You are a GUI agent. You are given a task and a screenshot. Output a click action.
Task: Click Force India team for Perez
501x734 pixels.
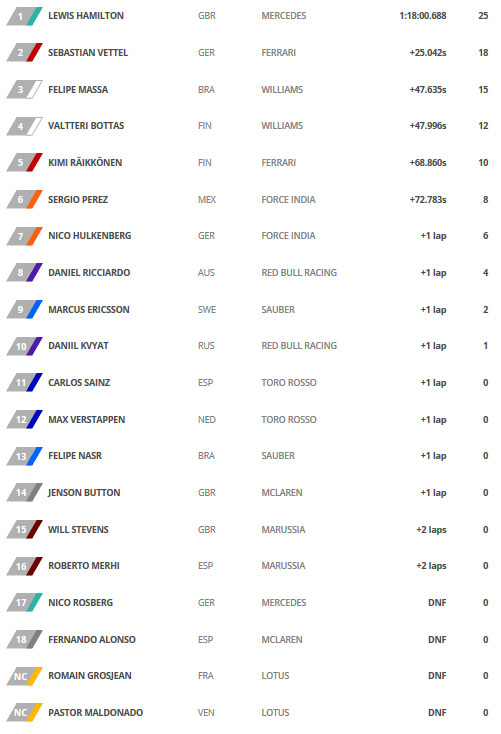[x=288, y=199]
